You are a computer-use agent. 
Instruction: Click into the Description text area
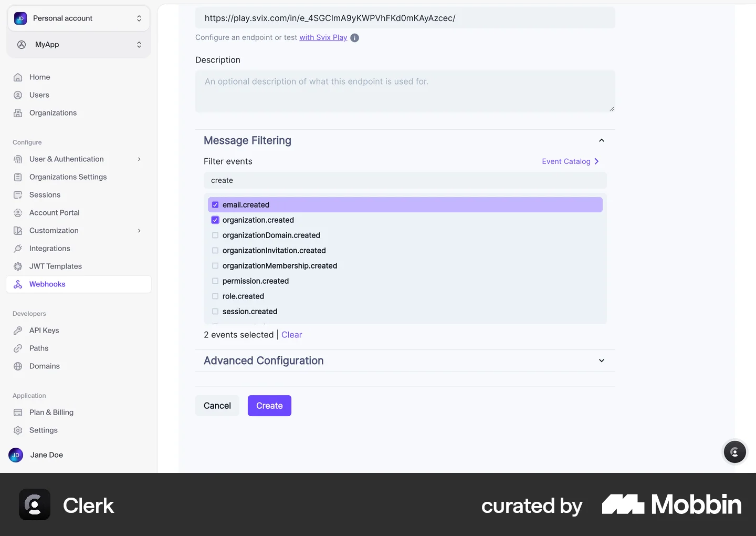pyautogui.click(x=405, y=91)
